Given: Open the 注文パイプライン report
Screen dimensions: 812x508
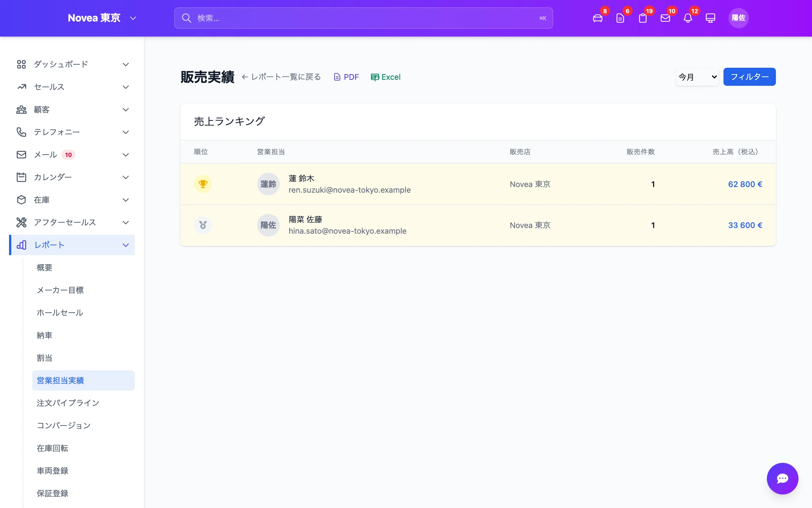Looking at the screenshot, I should pyautogui.click(x=83, y=403).
